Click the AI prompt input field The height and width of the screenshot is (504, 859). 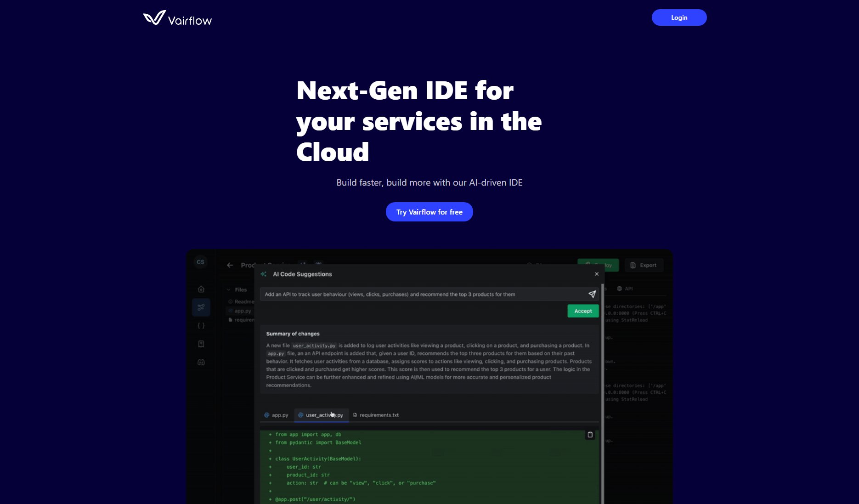pos(423,294)
